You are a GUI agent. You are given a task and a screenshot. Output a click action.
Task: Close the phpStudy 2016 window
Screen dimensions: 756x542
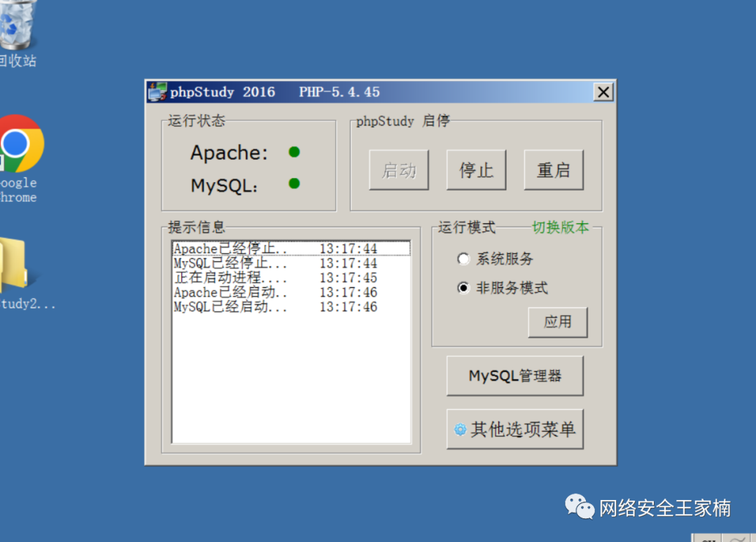point(603,92)
